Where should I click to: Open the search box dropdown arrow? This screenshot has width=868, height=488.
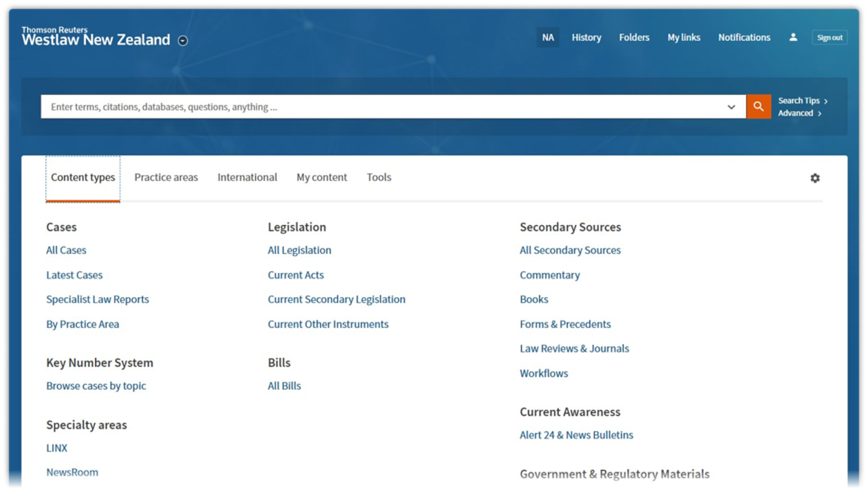731,107
